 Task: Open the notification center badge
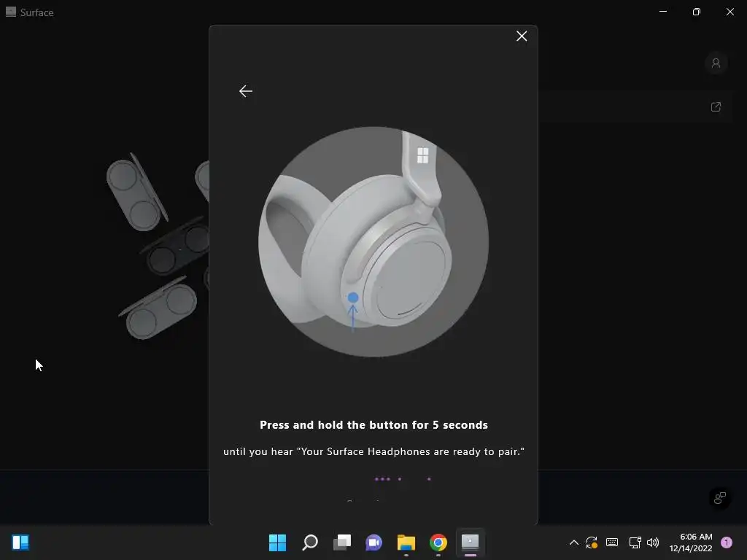coord(727,542)
